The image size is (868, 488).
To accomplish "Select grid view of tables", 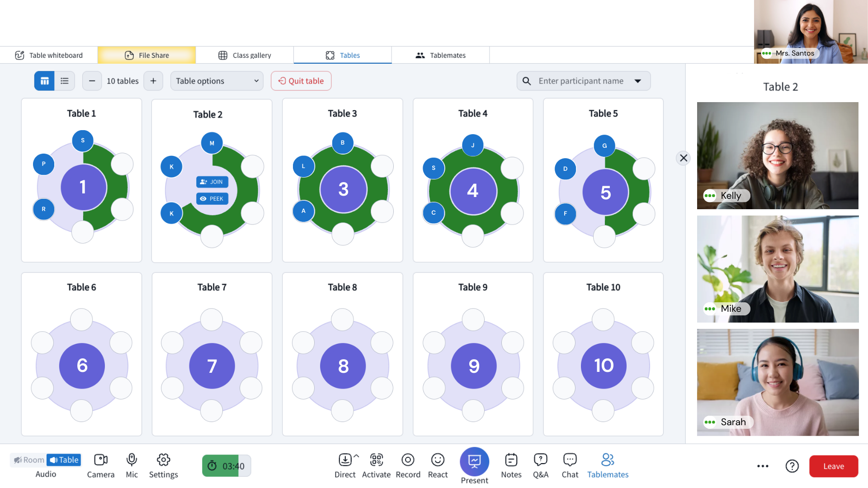I will pos(44,81).
